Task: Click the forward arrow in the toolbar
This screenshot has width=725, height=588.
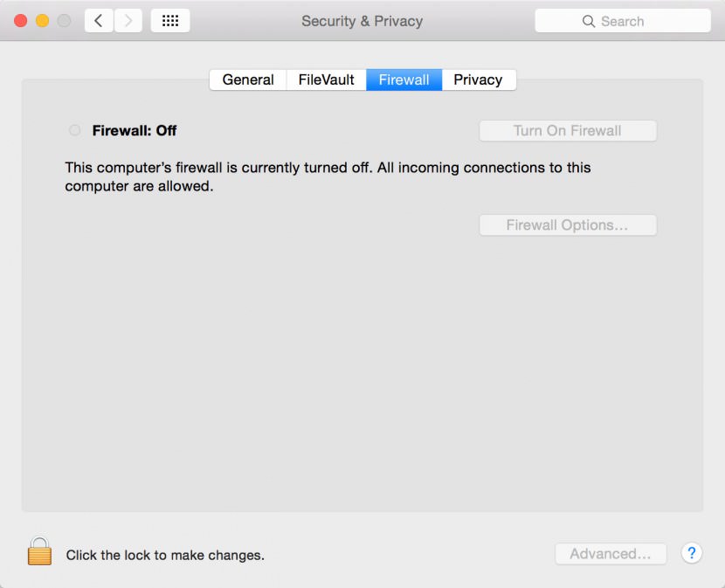Action: [x=128, y=20]
